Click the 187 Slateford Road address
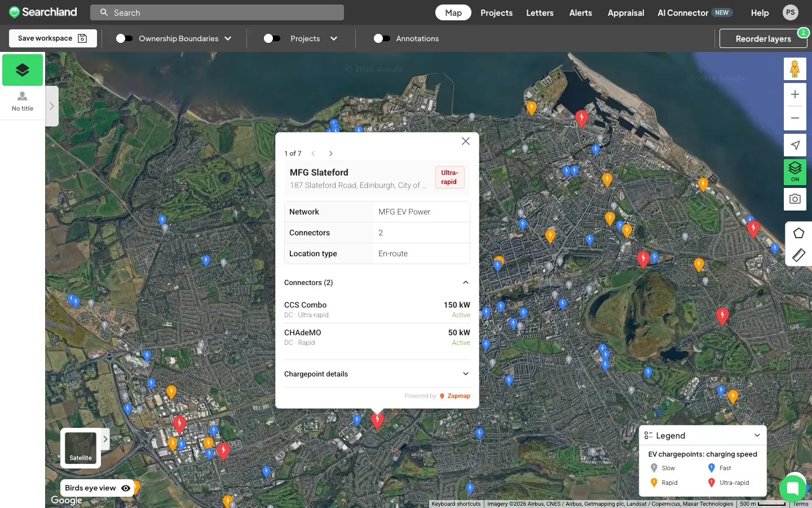This screenshot has width=812, height=508. [x=358, y=185]
